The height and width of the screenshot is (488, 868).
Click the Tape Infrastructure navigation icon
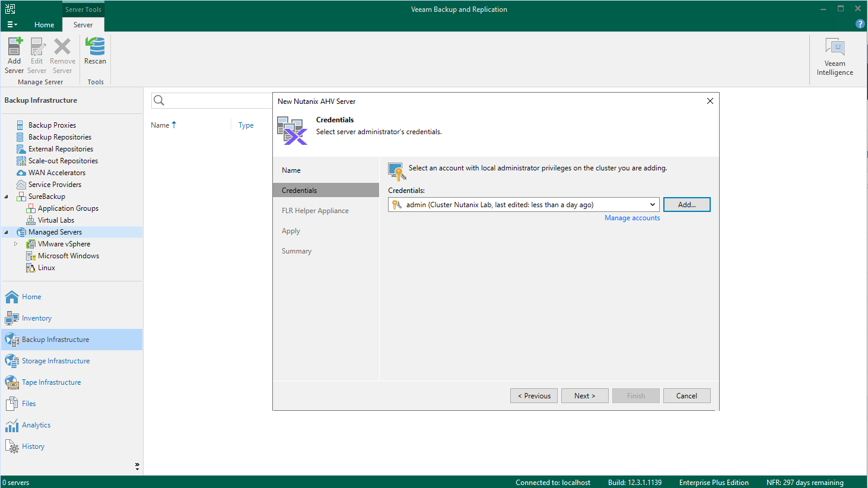pos(12,382)
